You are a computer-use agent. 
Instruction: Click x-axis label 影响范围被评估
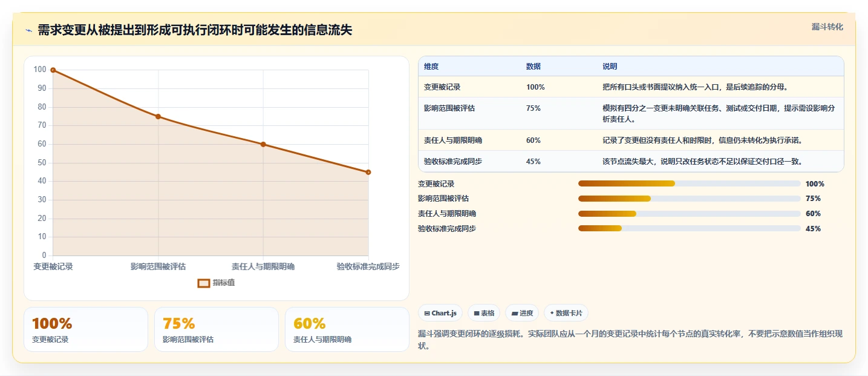158,266
